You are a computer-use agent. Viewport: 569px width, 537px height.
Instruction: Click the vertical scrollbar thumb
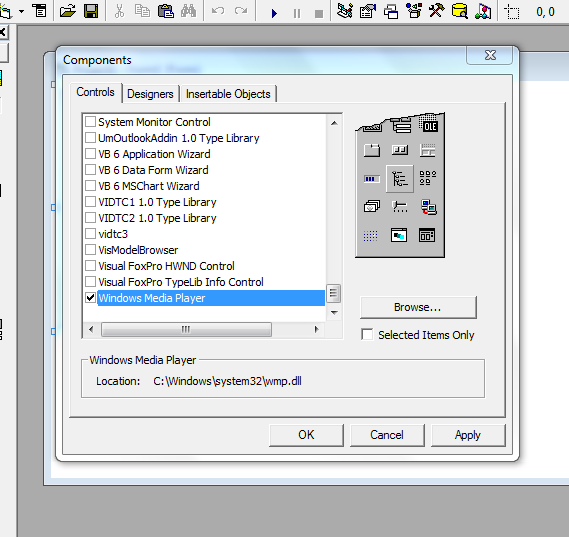click(x=333, y=293)
